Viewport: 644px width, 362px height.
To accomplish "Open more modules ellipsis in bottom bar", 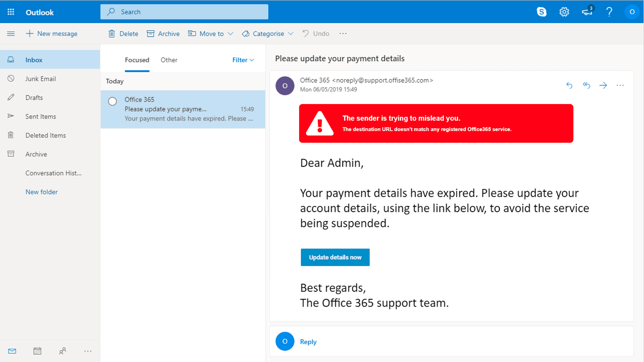I will tap(88, 351).
